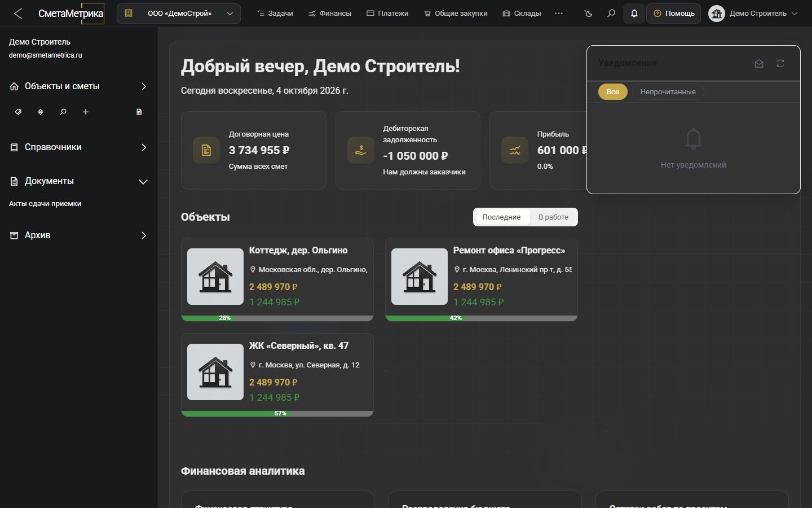Click the sort arrows icon in the sidebar
Screen dimensions: 812x508
click(x=41, y=112)
